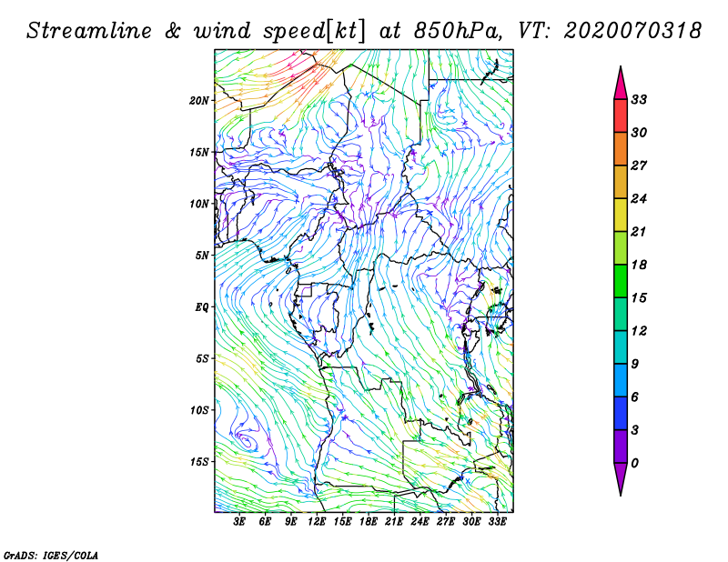Screen dimensions: 728x562
Task: Click the 33E longitude axis label
Action: coord(497,522)
